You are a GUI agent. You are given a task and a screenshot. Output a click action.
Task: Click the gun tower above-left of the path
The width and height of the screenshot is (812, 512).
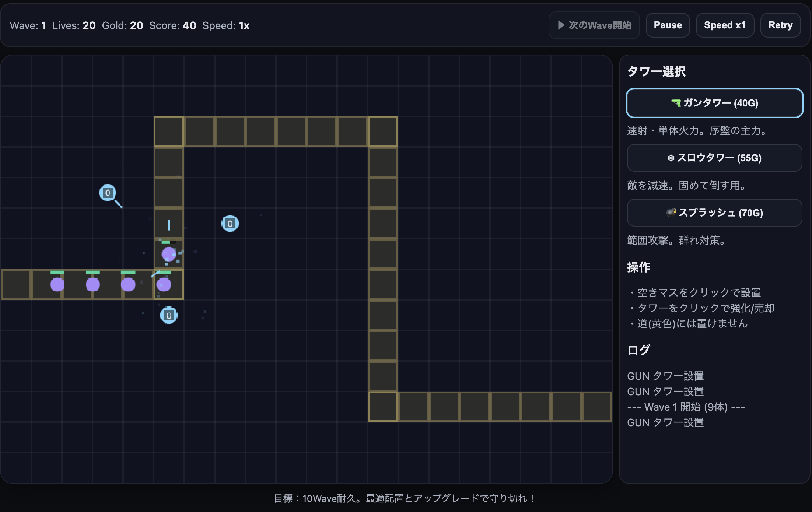[108, 193]
